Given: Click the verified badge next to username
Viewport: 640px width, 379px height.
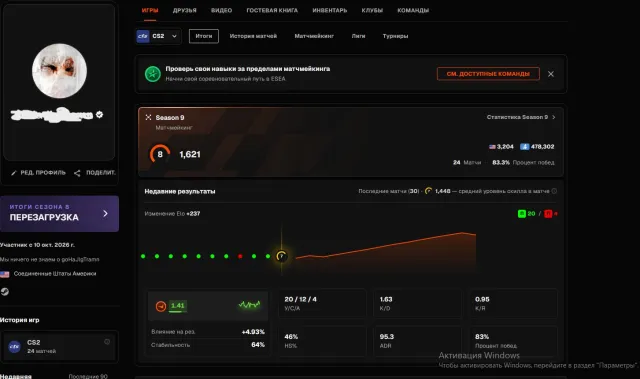Looking at the screenshot, I should [x=99, y=115].
